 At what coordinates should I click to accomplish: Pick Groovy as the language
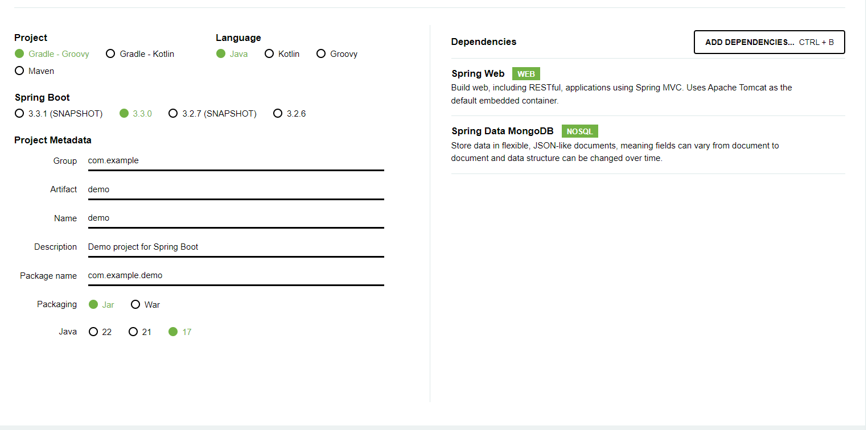click(x=337, y=54)
